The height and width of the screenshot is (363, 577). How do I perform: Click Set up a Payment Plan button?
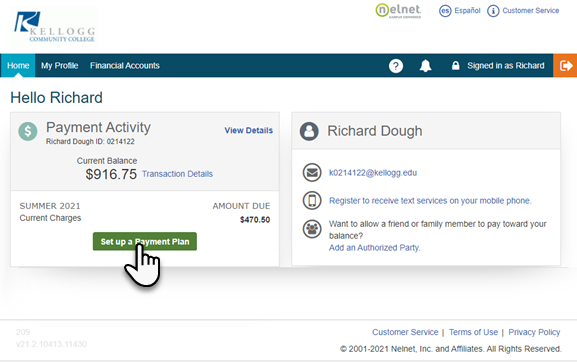point(145,242)
